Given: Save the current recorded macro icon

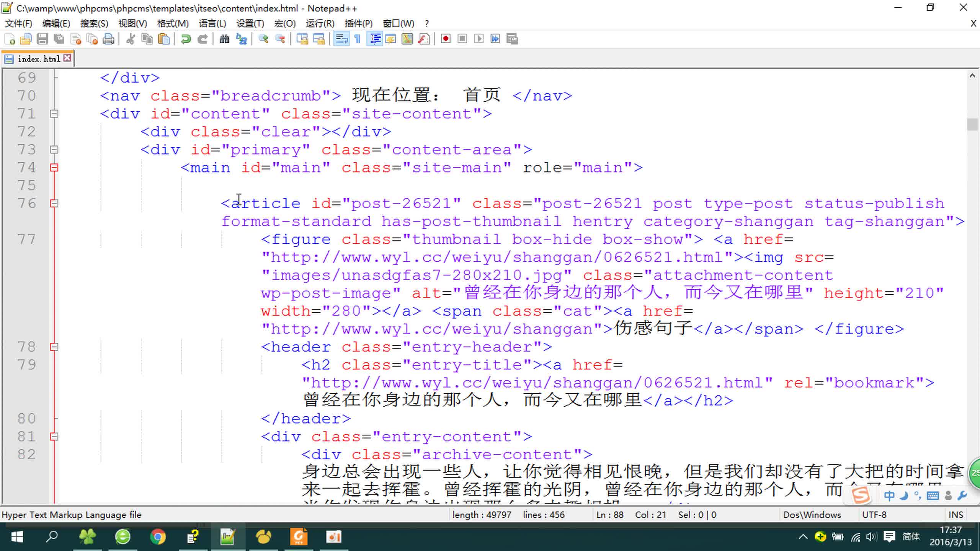Looking at the screenshot, I should [512, 39].
